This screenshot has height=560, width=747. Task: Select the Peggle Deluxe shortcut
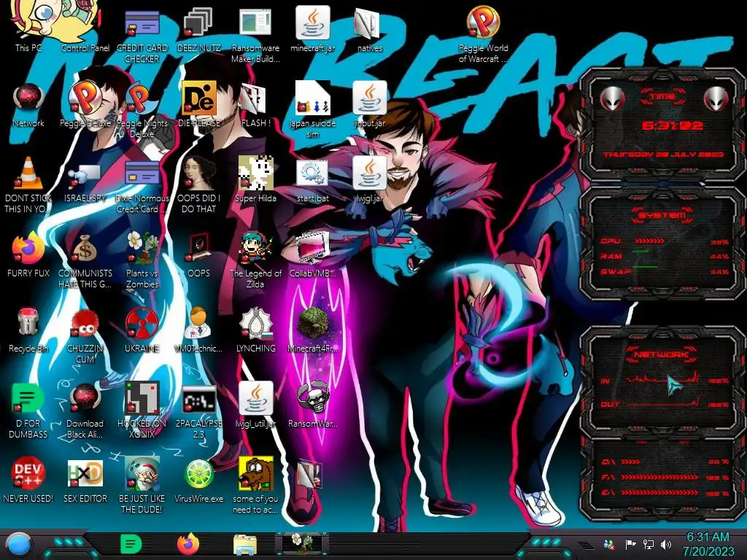click(x=85, y=105)
